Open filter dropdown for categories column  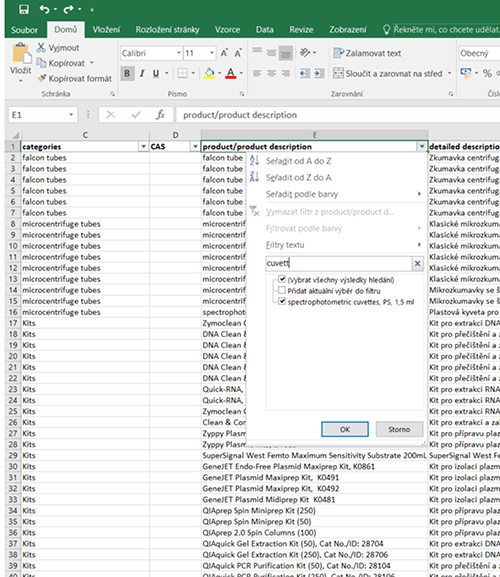click(143, 146)
